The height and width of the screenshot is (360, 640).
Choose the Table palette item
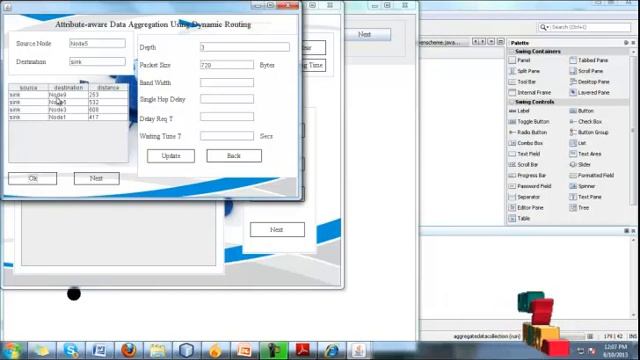[x=519, y=219]
